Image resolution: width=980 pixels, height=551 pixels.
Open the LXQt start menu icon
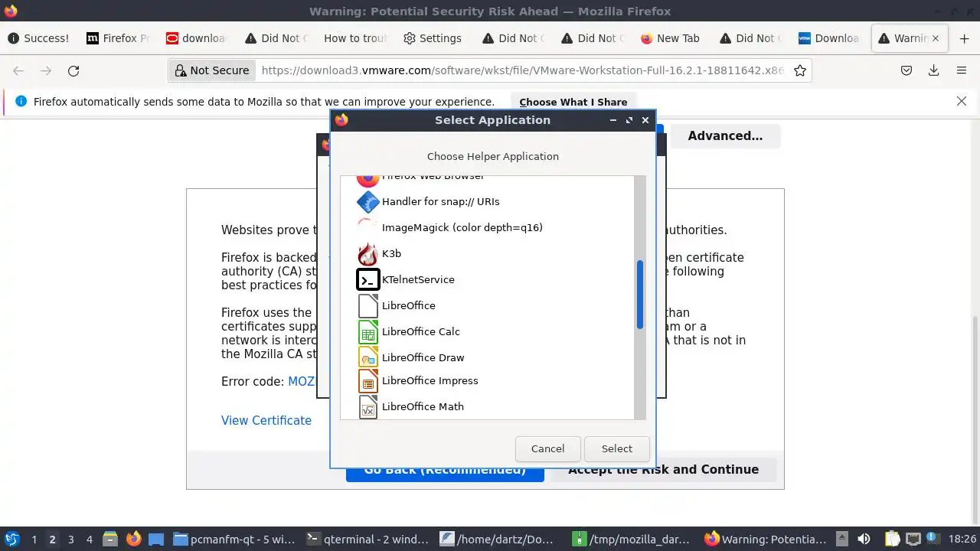click(11, 539)
